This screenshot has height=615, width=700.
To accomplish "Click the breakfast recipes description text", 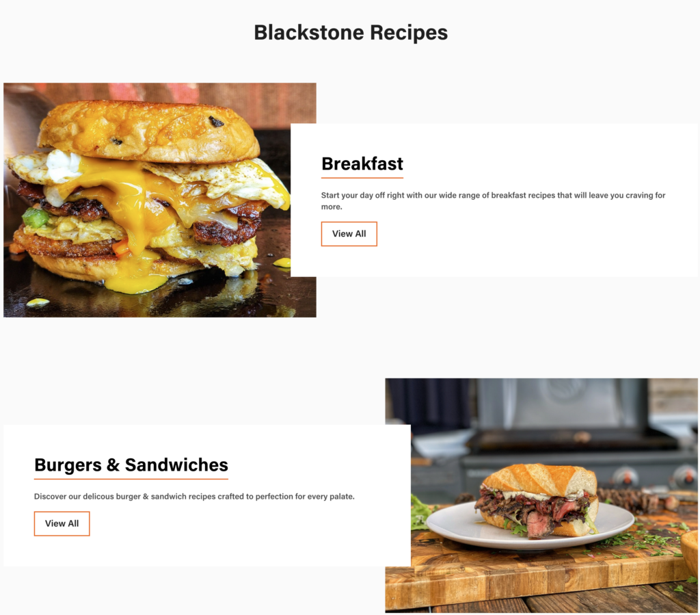I will pyautogui.click(x=493, y=201).
